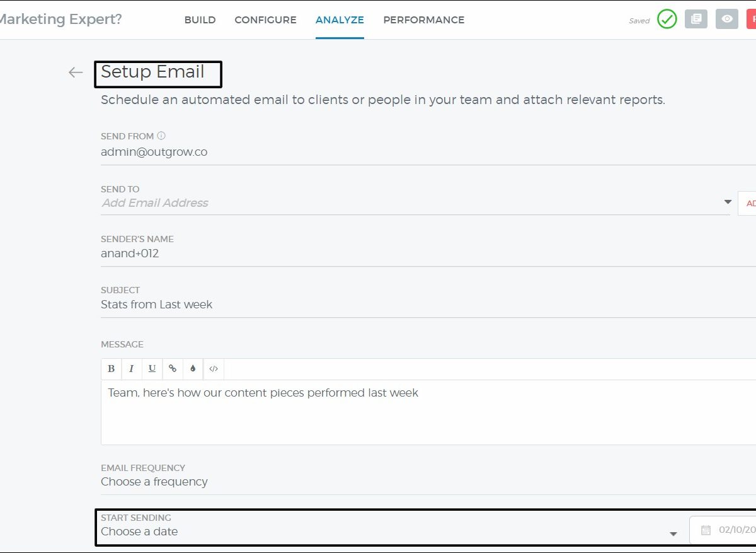The width and height of the screenshot is (756, 553).
Task: Go to the PERFORMANCE tab
Action: click(423, 20)
